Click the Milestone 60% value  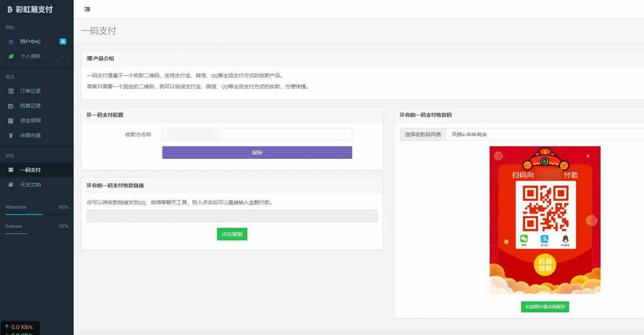click(63, 207)
